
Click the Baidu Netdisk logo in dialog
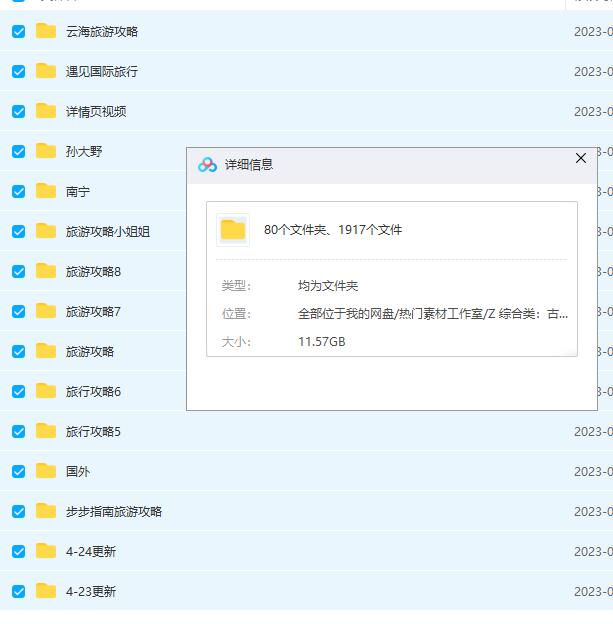[x=207, y=165]
